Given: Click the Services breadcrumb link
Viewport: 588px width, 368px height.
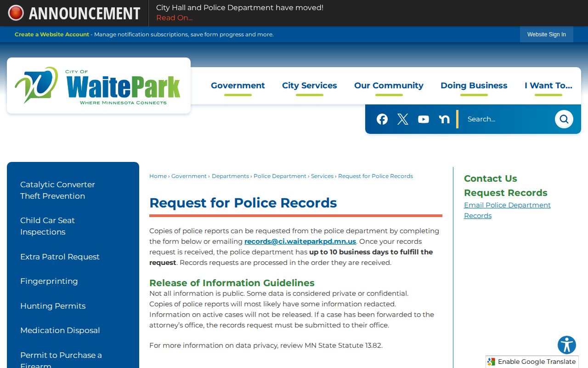Looking at the screenshot, I should [322, 176].
